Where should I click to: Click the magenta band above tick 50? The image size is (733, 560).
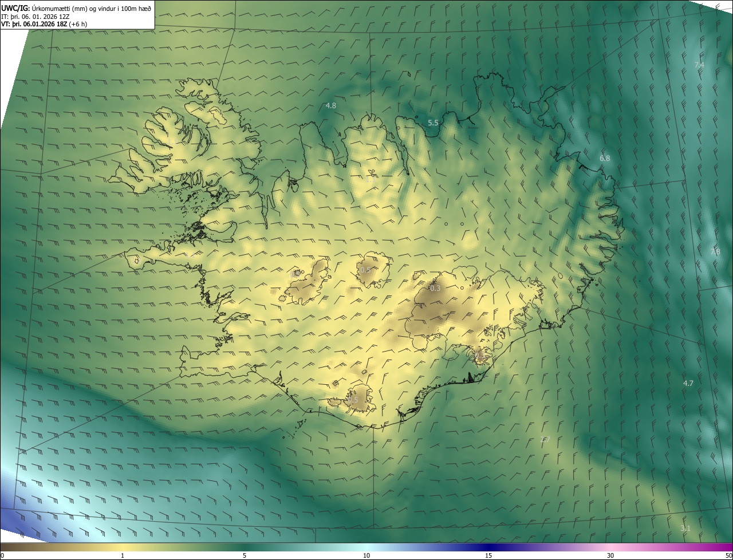click(x=726, y=547)
